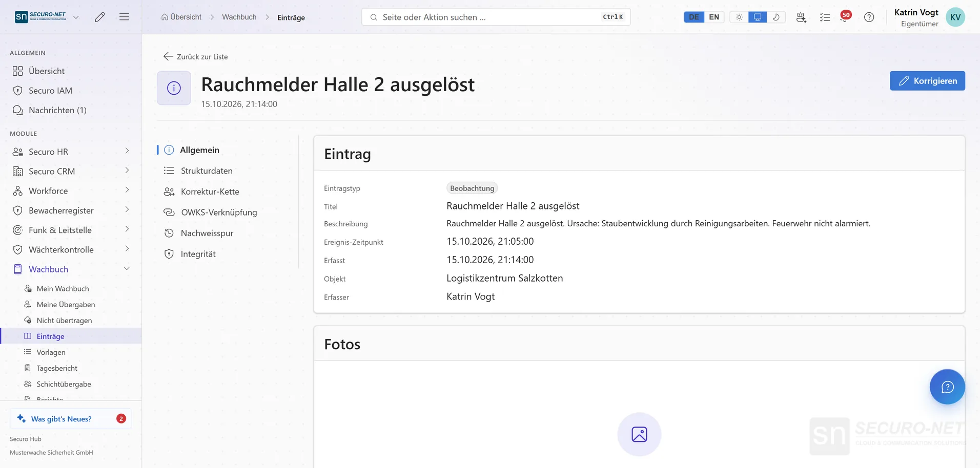Click the photo placeholder icon in Fotos

[x=639, y=434]
